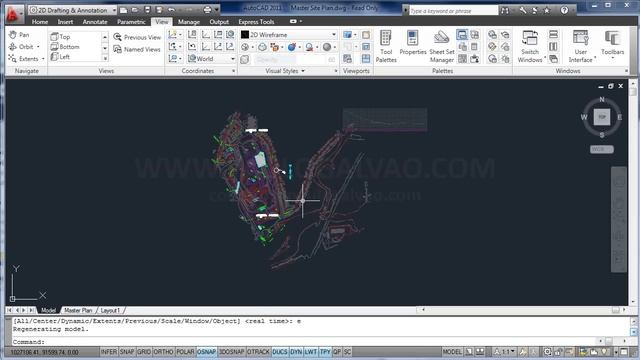The image size is (640, 360).
Task: Click the Master Plan layout tab
Action: click(x=78, y=311)
